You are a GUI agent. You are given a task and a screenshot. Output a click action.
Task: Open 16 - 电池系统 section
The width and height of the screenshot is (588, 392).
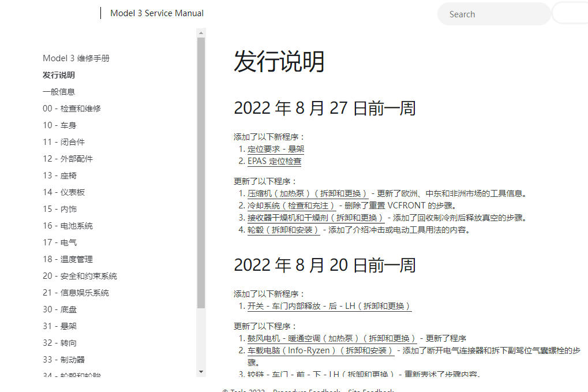tap(68, 226)
